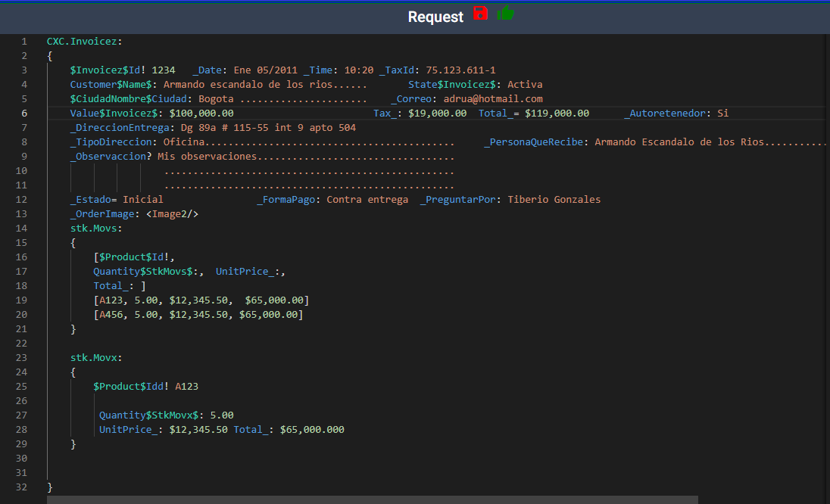Click the stk.Movx: section header
Image resolution: width=830 pixels, height=504 pixels.
(x=96, y=358)
